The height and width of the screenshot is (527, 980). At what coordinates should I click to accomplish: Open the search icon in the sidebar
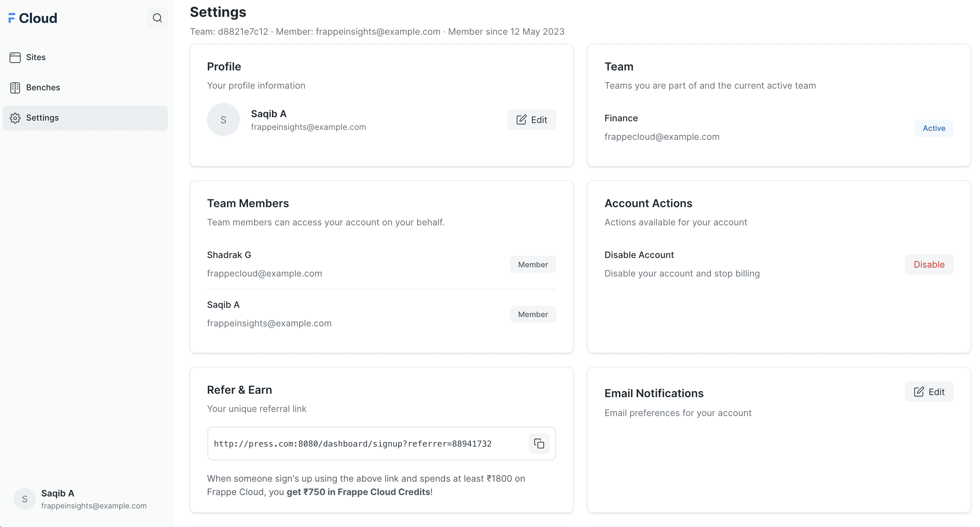click(x=157, y=18)
